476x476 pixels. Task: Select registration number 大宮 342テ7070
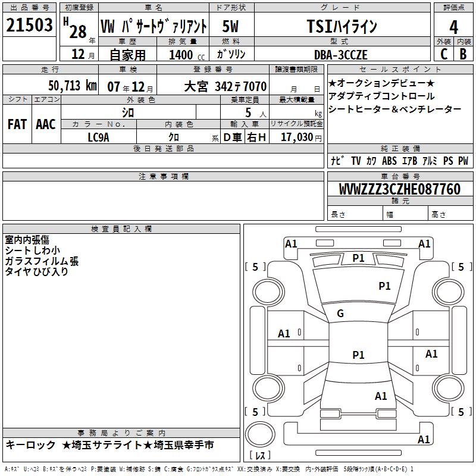click(x=226, y=86)
